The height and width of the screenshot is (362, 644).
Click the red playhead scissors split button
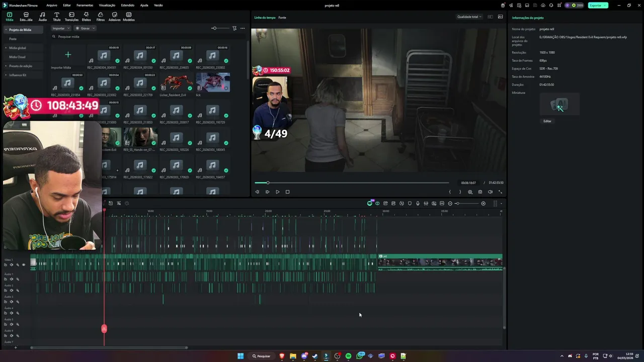(x=104, y=329)
